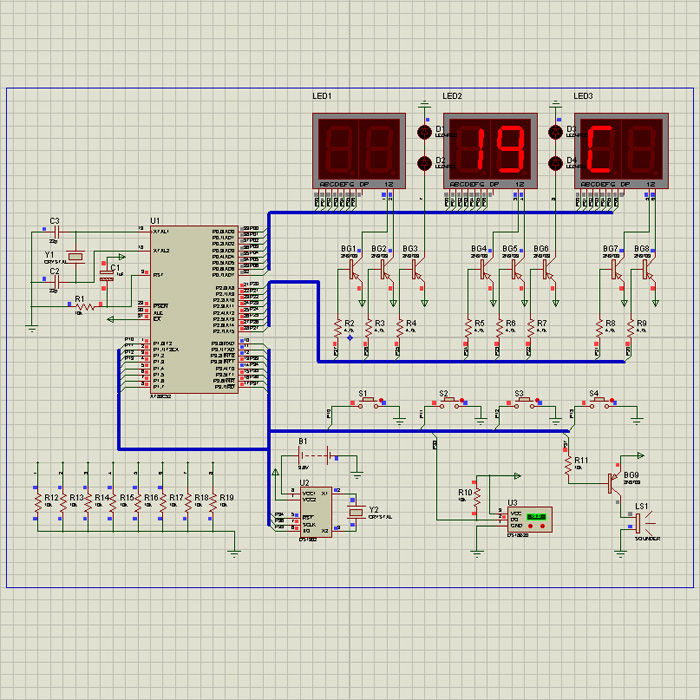Click the "LS1" reference label

(641, 506)
